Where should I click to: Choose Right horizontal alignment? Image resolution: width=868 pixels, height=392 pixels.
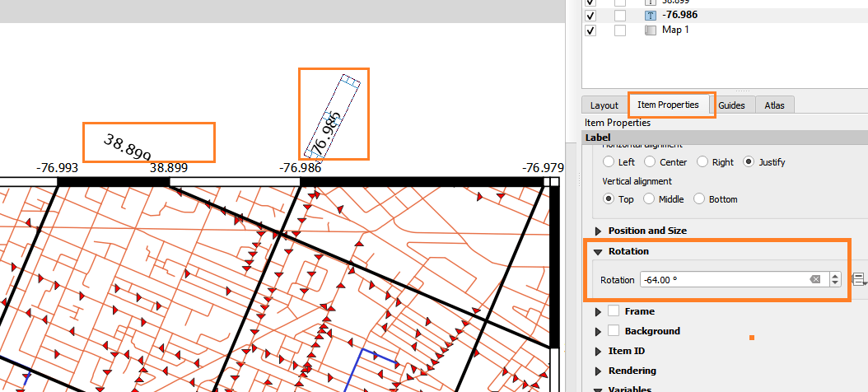[x=702, y=162]
